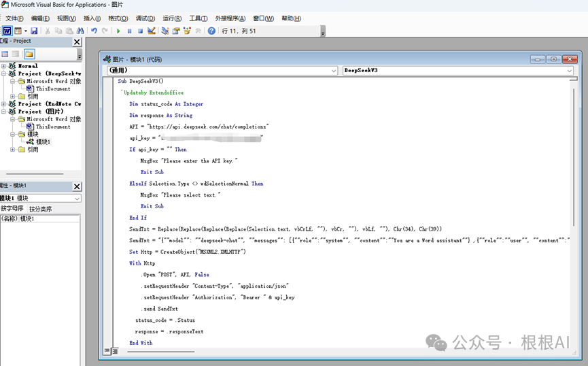Switch to the 按分类序 properties tab

40,209
